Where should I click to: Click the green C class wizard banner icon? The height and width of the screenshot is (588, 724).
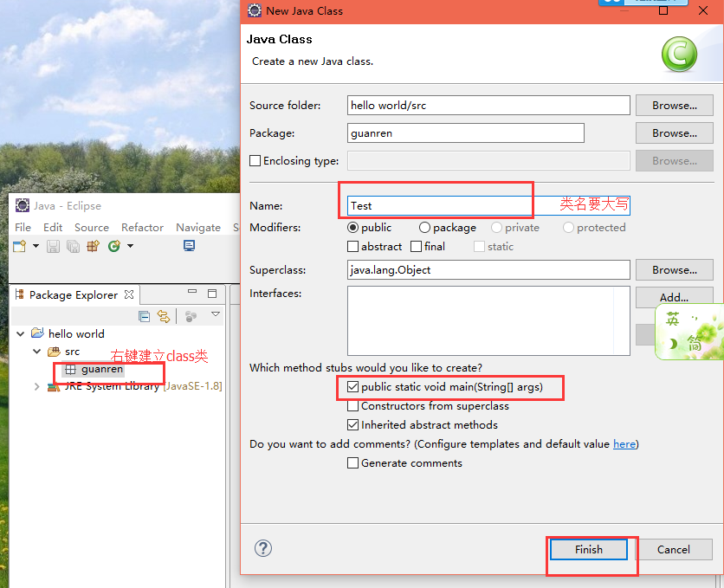click(679, 55)
